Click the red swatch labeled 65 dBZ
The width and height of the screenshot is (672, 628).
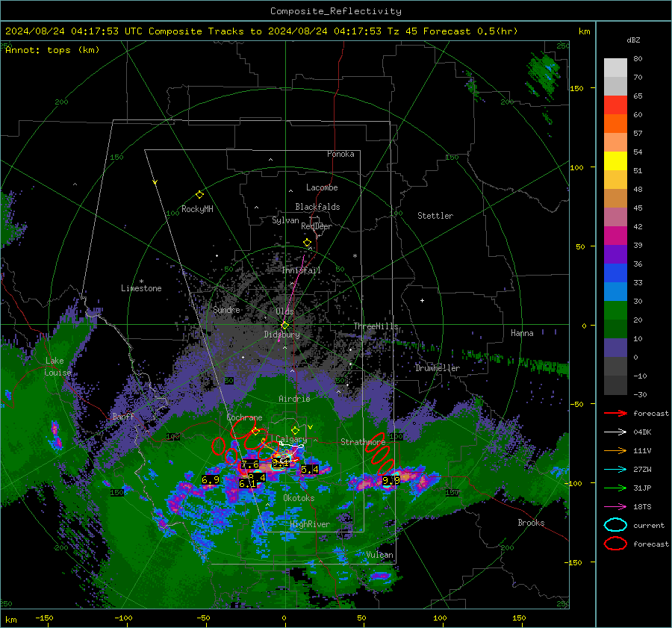tap(615, 105)
